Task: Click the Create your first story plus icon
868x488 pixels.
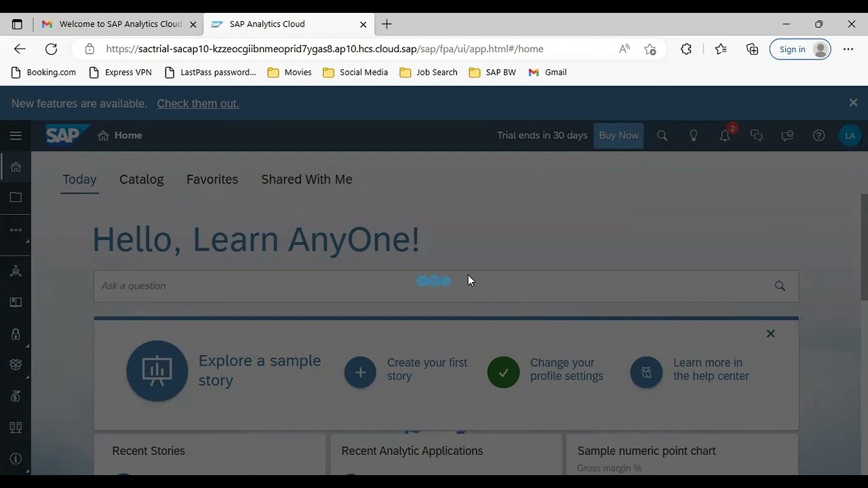Action: pos(360,373)
